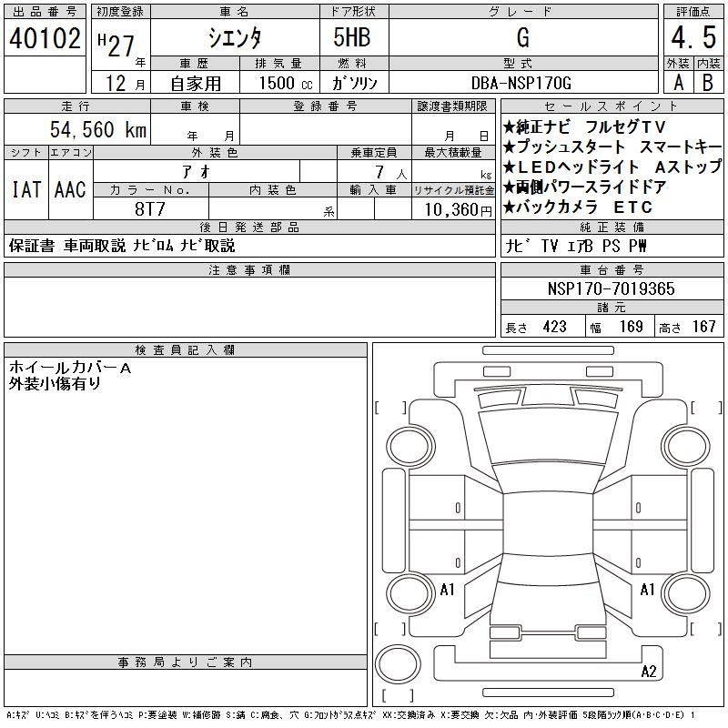
Task: Click sales point LEDヘッドライト Aストップ
Action: [x=612, y=167]
